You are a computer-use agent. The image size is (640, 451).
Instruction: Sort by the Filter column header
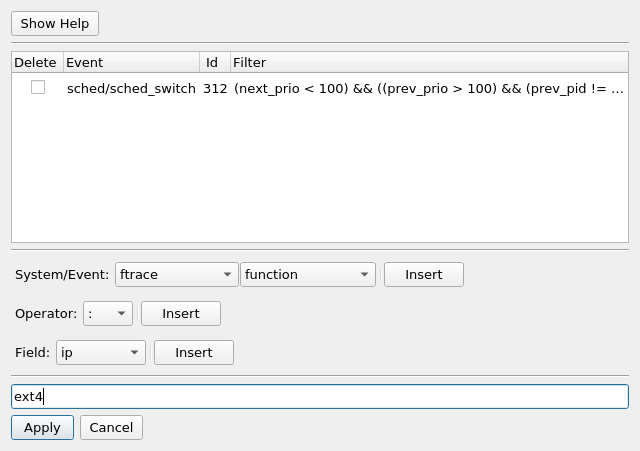(x=429, y=62)
